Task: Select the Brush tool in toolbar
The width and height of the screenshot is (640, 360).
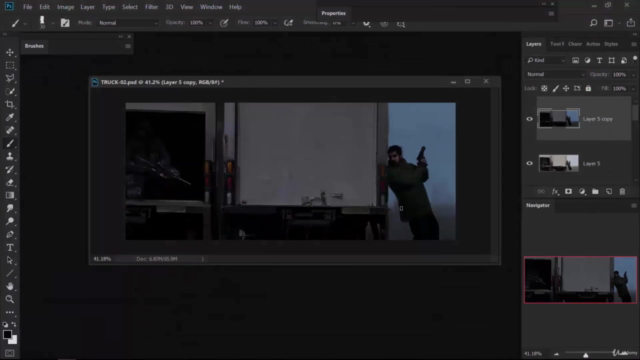Action: point(10,144)
